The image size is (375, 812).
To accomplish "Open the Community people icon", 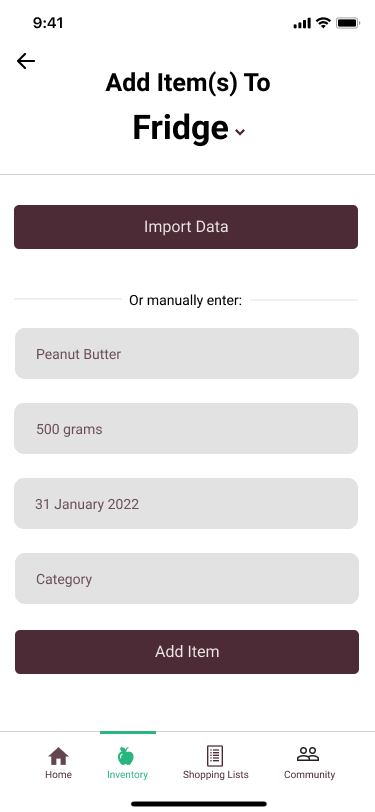I will [308, 754].
